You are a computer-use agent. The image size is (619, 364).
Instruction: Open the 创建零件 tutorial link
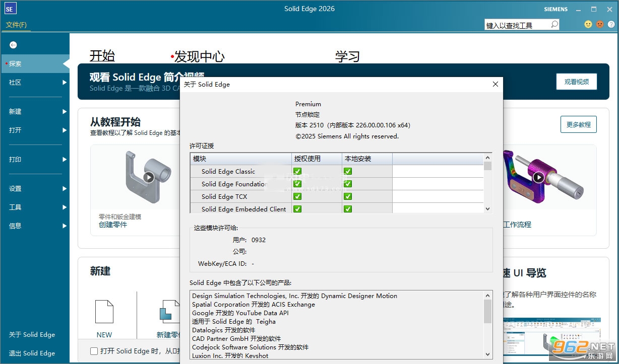click(113, 225)
